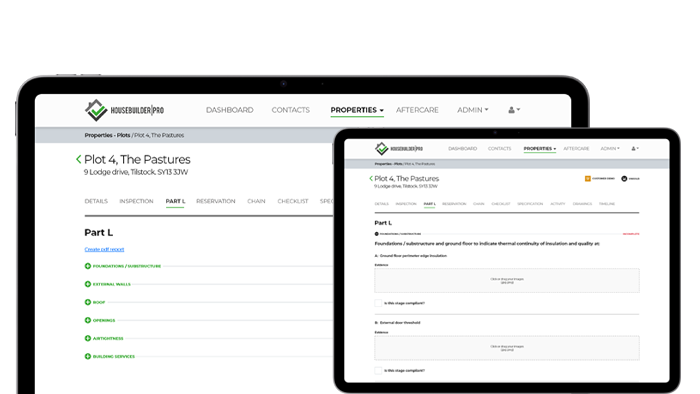Open user account icon on large screen
The width and height of the screenshot is (700, 394).
click(514, 110)
